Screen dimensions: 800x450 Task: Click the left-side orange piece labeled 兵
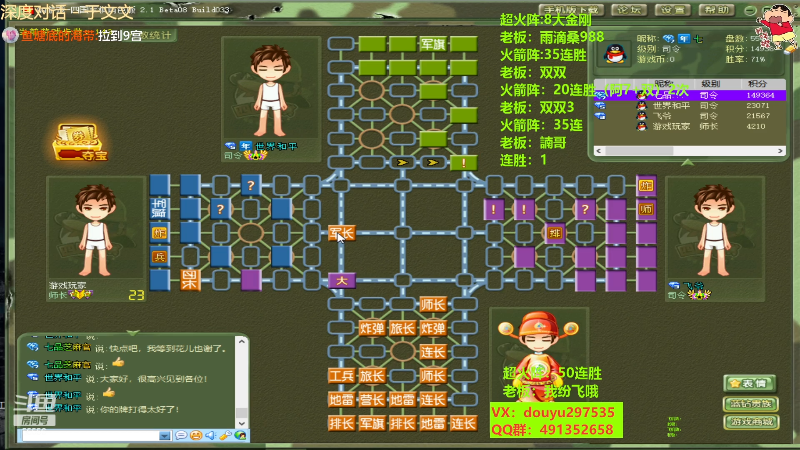click(x=160, y=257)
